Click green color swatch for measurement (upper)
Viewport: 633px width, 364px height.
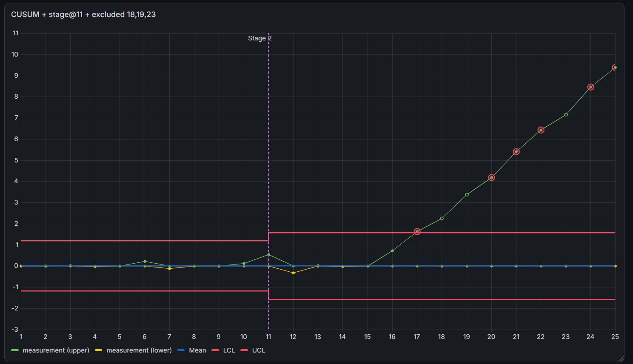click(x=15, y=350)
